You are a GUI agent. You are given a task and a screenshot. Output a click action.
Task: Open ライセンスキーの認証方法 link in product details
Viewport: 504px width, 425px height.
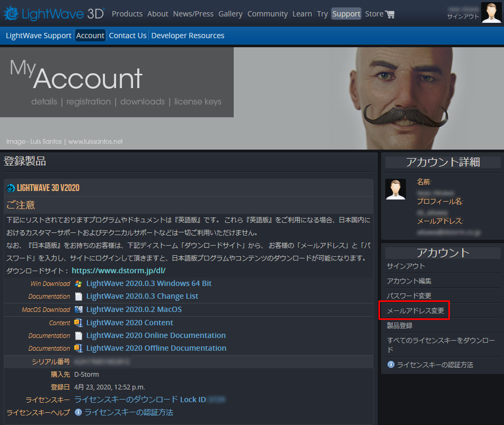(x=129, y=412)
